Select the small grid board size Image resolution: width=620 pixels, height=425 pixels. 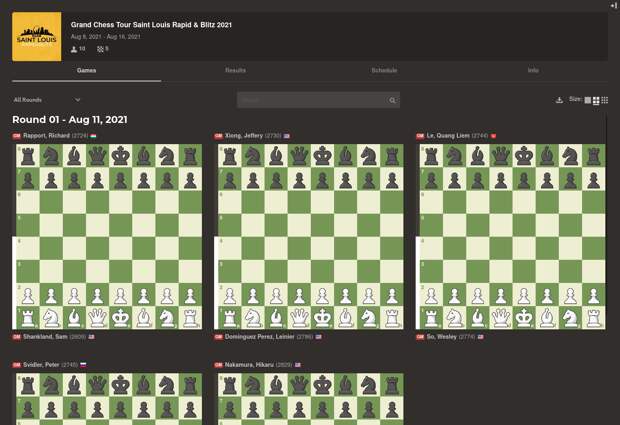point(605,100)
